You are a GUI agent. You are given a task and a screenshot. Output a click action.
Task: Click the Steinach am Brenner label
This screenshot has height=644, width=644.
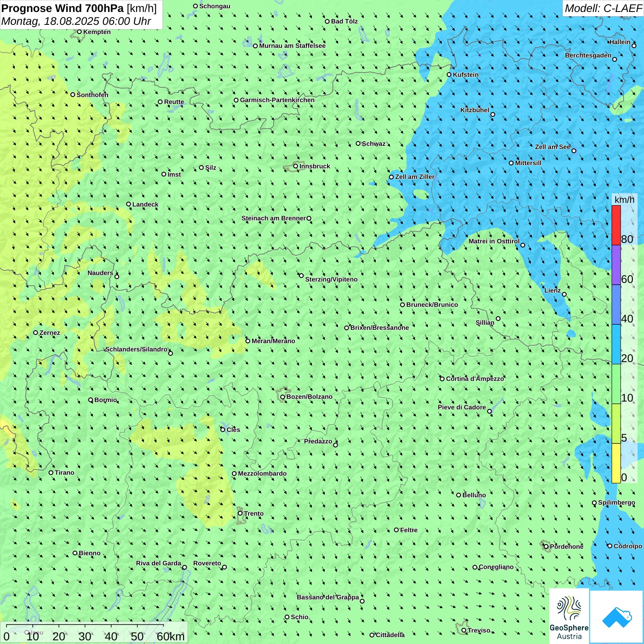pyautogui.click(x=274, y=218)
